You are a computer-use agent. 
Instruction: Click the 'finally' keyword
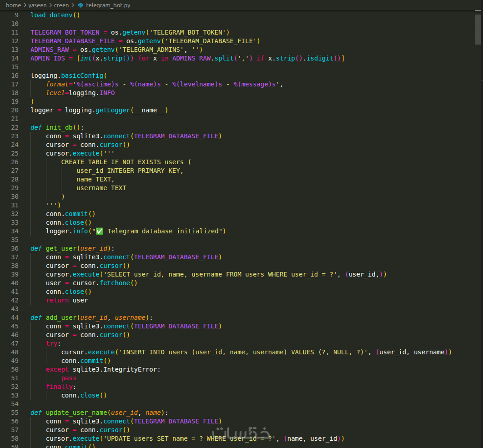[x=59, y=387]
